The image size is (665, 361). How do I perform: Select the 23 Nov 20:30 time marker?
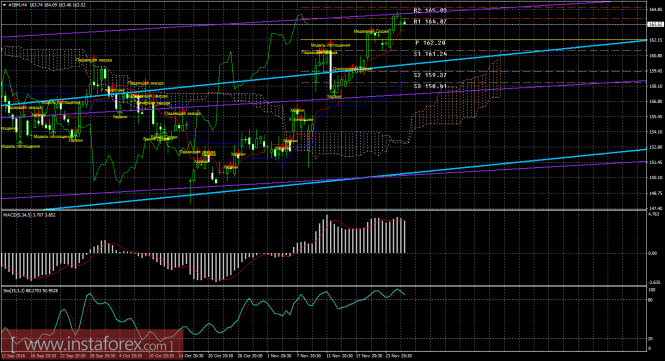[x=399, y=356]
